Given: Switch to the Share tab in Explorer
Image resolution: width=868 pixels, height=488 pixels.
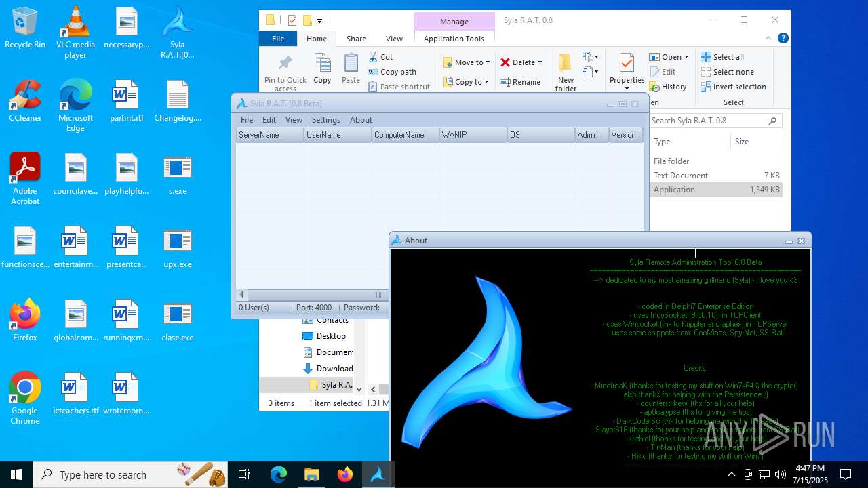Looking at the screenshot, I should coord(356,39).
